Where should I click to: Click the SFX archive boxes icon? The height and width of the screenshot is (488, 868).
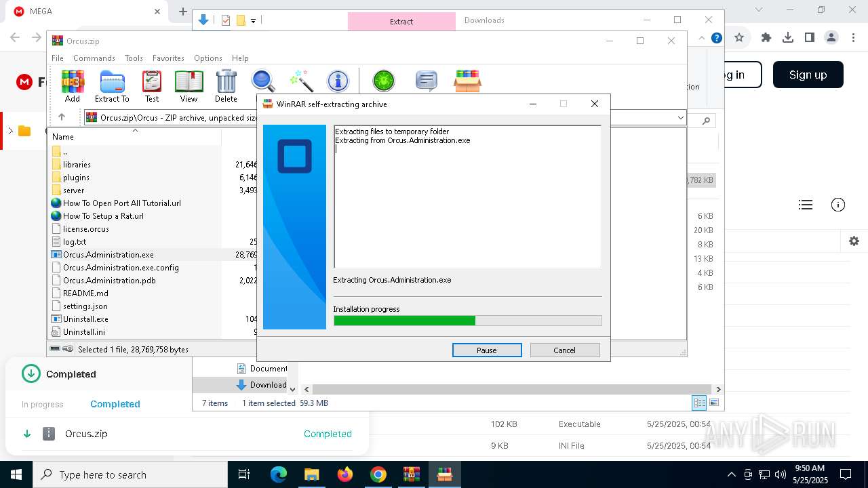click(x=467, y=81)
